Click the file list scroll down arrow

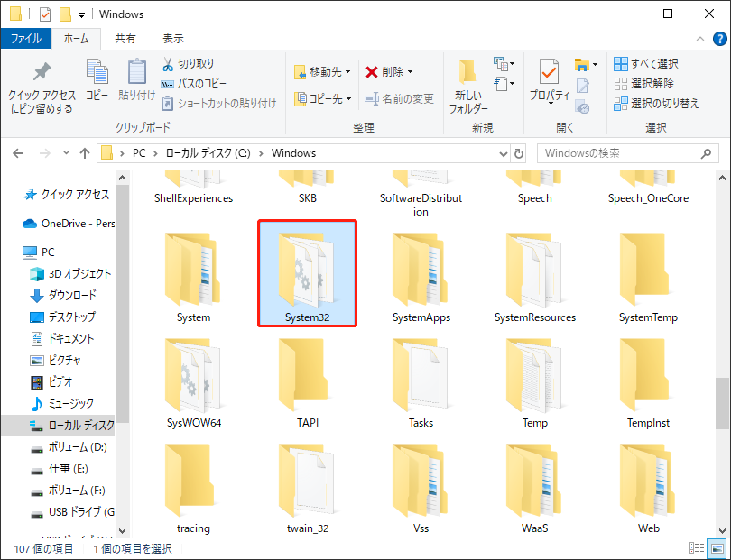pos(722,530)
